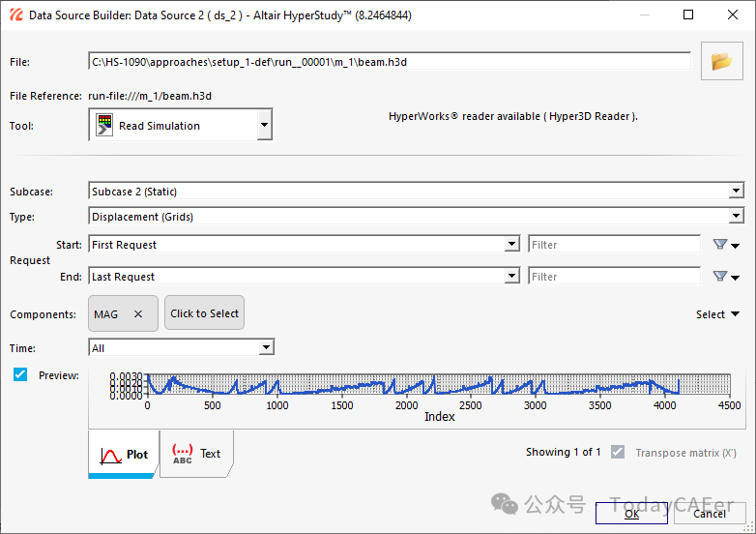Maximize the Data Source Builder window
The height and width of the screenshot is (534, 756).
coord(688,15)
